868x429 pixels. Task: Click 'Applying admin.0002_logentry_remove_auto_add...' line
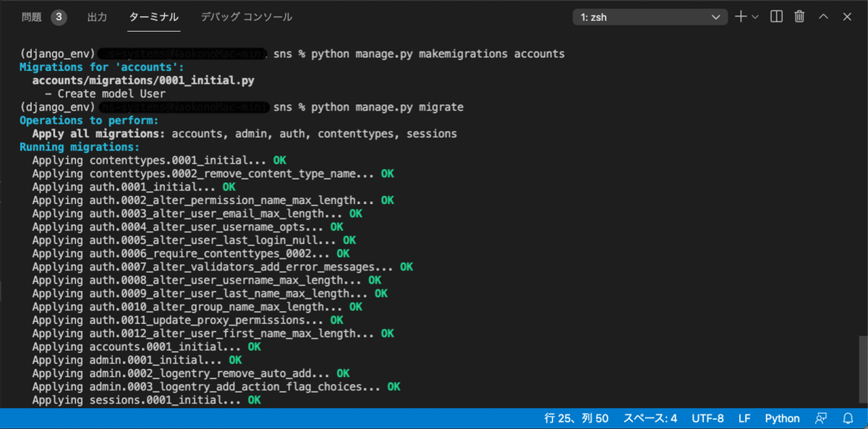point(191,373)
